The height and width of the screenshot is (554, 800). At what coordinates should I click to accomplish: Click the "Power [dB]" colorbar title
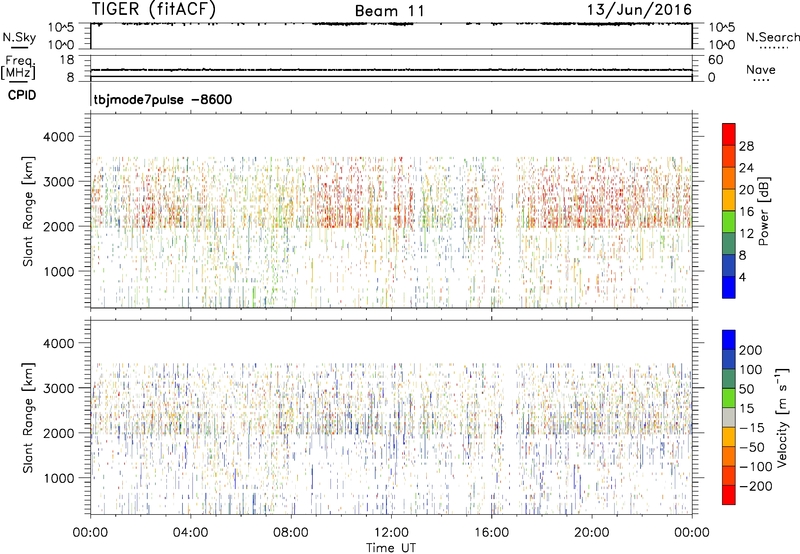(x=763, y=211)
